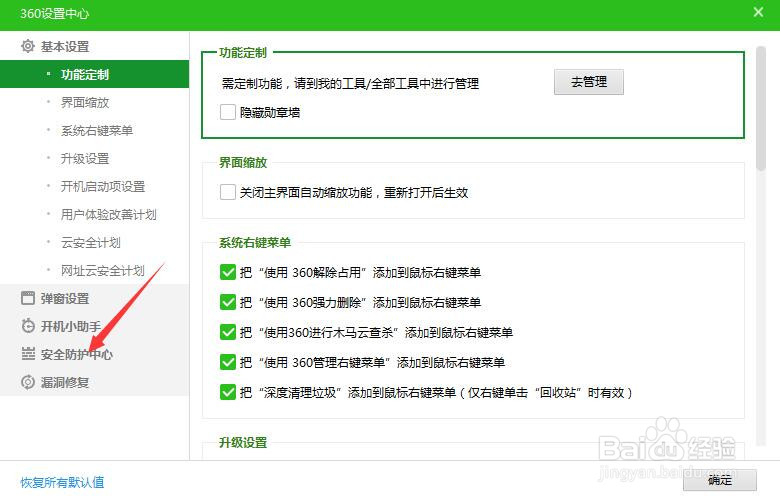
Task: Click the 开机小助手 clock icon
Action: click(x=28, y=326)
